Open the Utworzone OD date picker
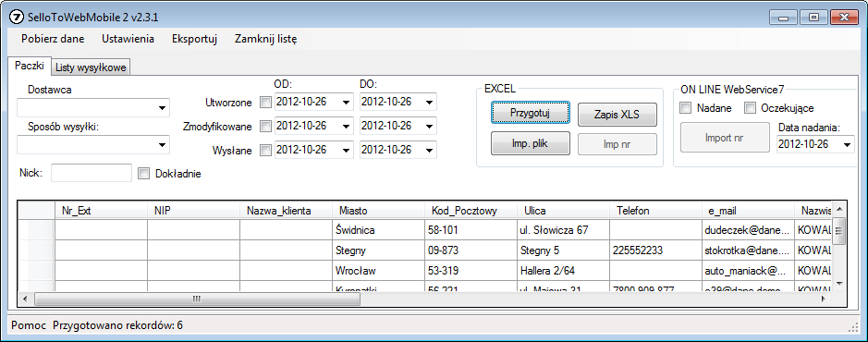The image size is (868, 342). tap(347, 103)
